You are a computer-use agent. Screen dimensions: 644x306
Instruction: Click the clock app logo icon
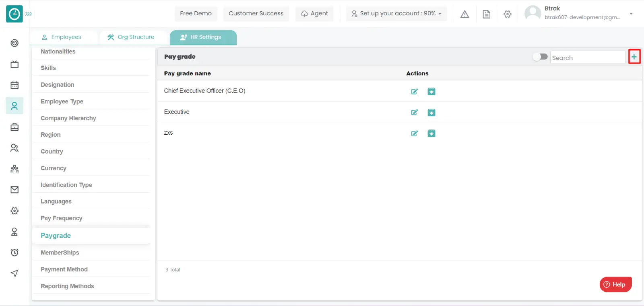pyautogui.click(x=14, y=14)
